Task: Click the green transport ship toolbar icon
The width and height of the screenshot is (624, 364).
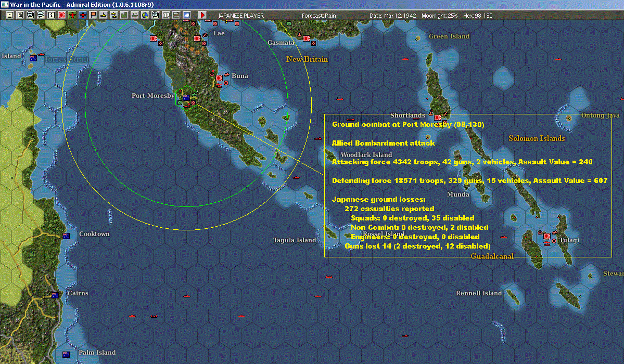Action: point(134,15)
